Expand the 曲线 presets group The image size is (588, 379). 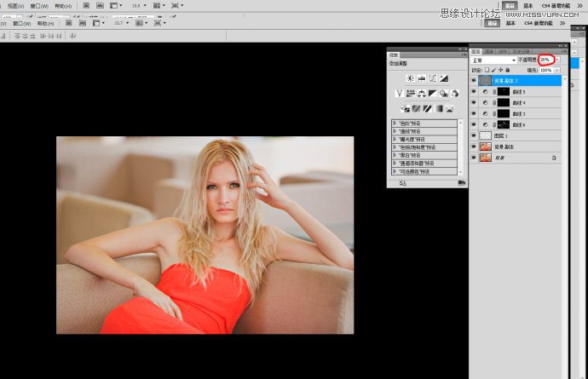[395, 131]
